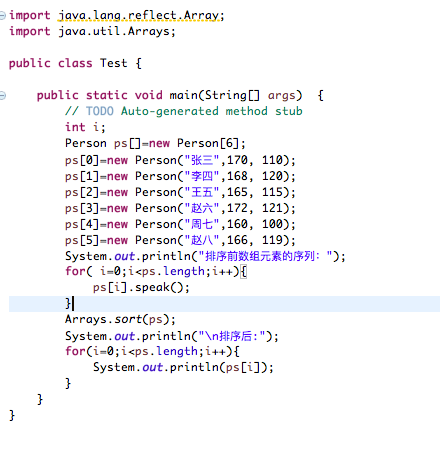Screen dimensions: 440x451
Task: Click the 'import java.util.Arrays;' line
Action: pos(92,31)
